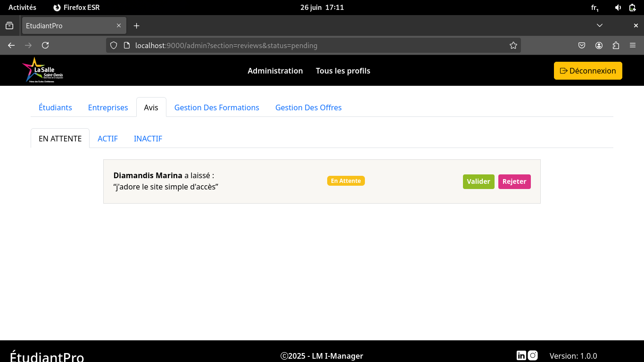
Task: Open the LinkedIn icon in footer
Action: [521, 356]
